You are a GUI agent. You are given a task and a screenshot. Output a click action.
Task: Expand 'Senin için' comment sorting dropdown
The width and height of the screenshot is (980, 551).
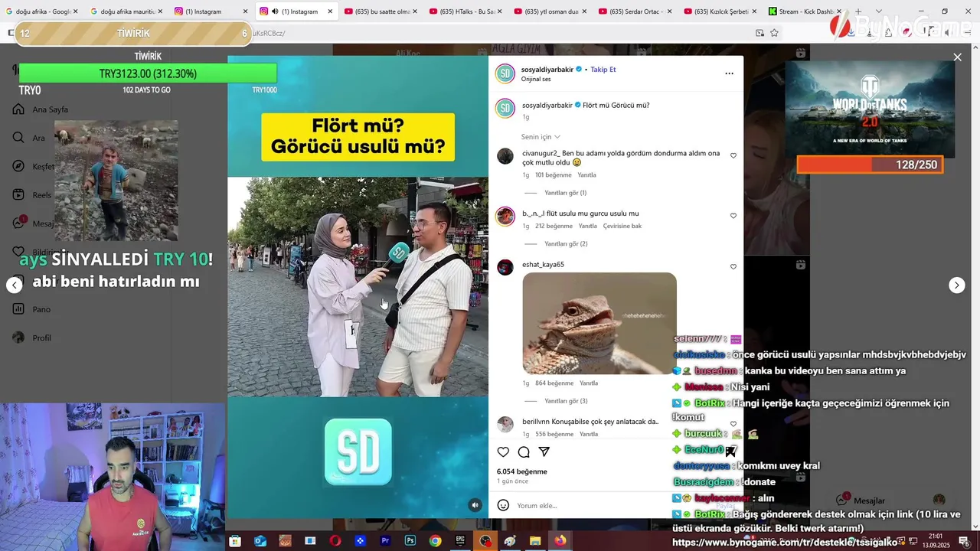pyautogui.click(x=541, y=137)
